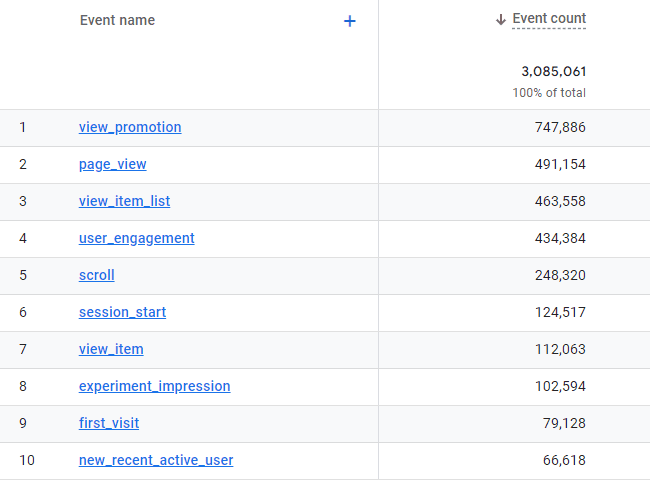Click the Event name column header
This screenshot has height=480, width=650.
tap(117, 20)
